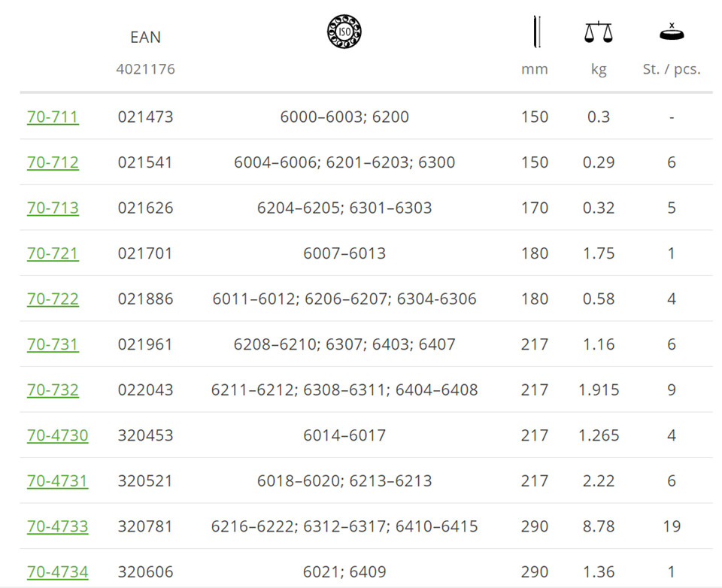Screen dimensions: 722x588
Task: Click the ISO bearing icon in header
Action: pyautogui.click(x=344, y=32)
